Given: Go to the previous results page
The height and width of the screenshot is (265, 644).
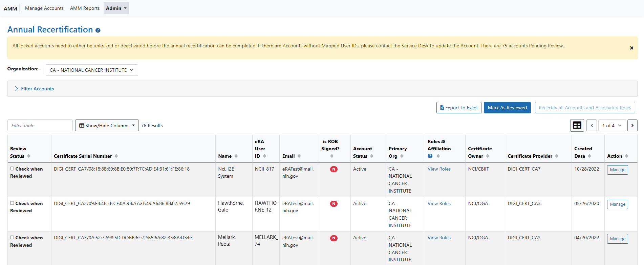Looking at the screenshot, I should (592, 126).
